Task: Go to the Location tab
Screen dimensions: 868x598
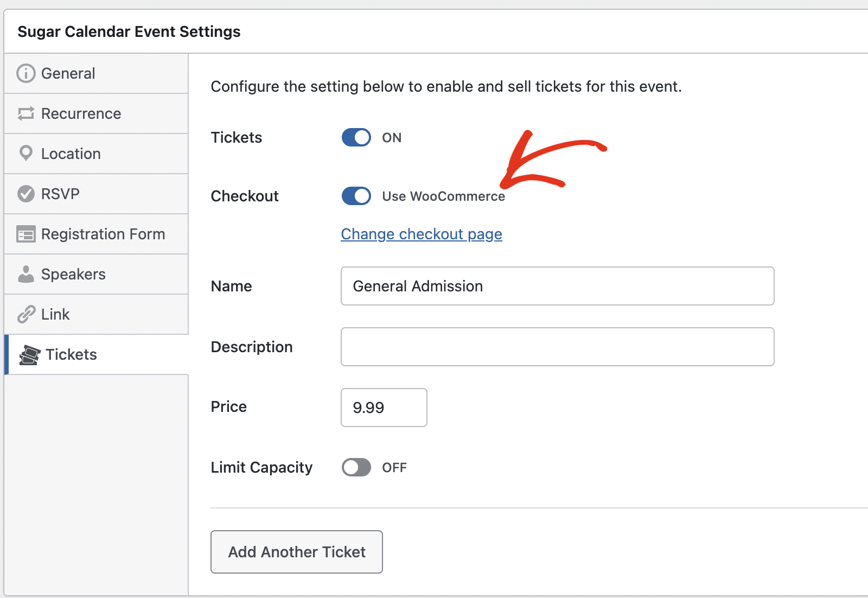Action: tap(96, 154)
